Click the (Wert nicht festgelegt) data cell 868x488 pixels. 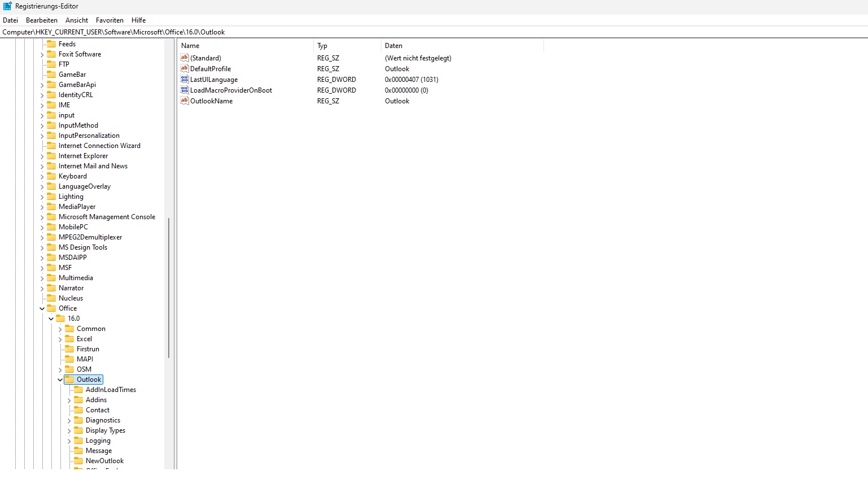coord(418,58)
